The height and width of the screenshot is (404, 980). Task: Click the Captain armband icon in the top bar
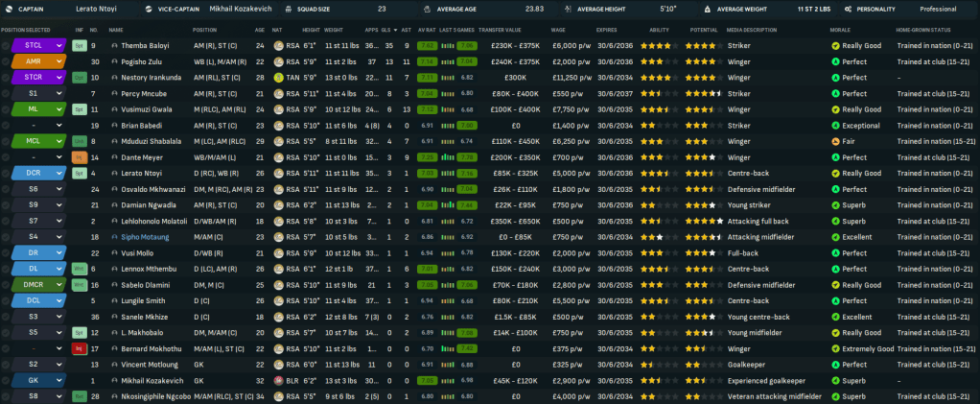[x=8, y=9]
